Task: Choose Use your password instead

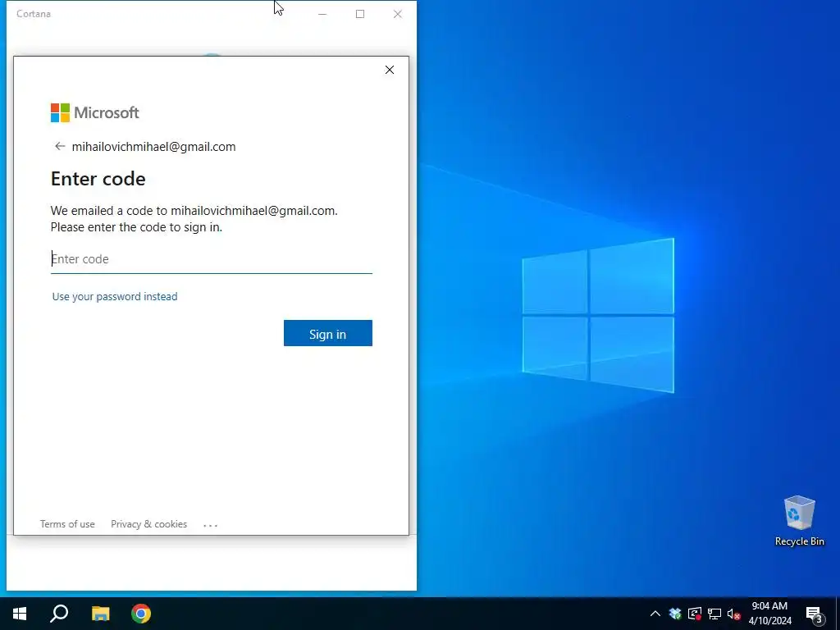Action: click(115, 296)
